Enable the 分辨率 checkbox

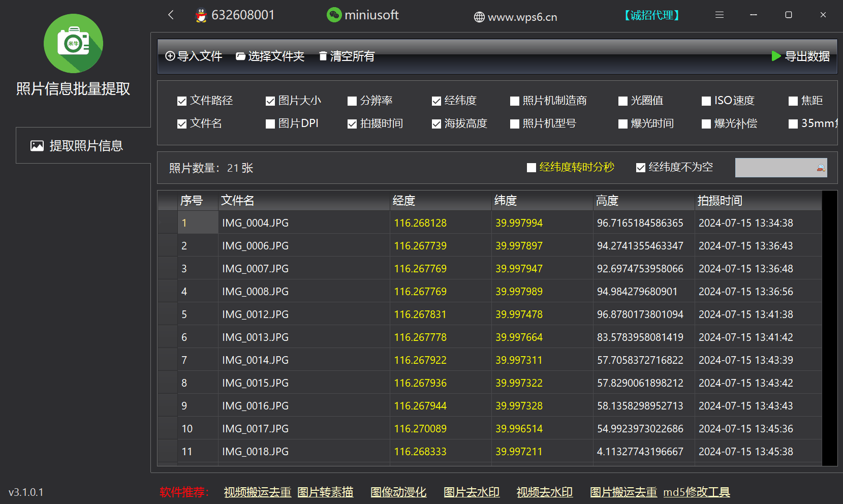(352, 101)
